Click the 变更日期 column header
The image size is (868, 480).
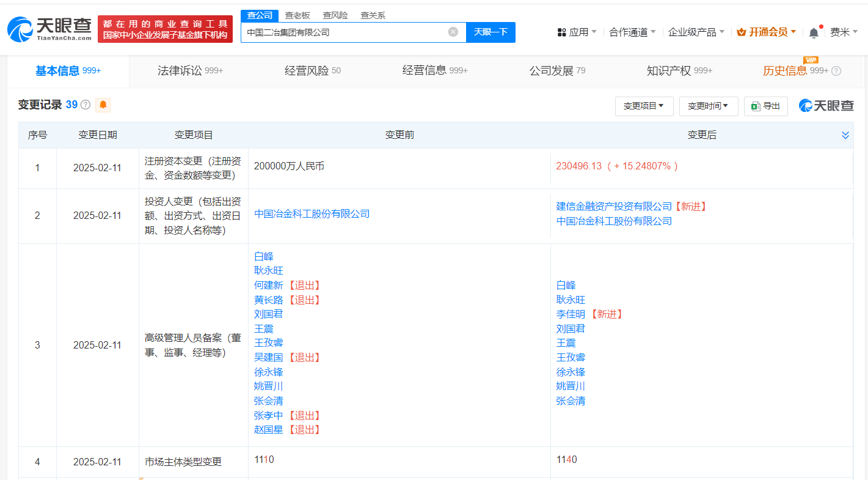(98, 135)
